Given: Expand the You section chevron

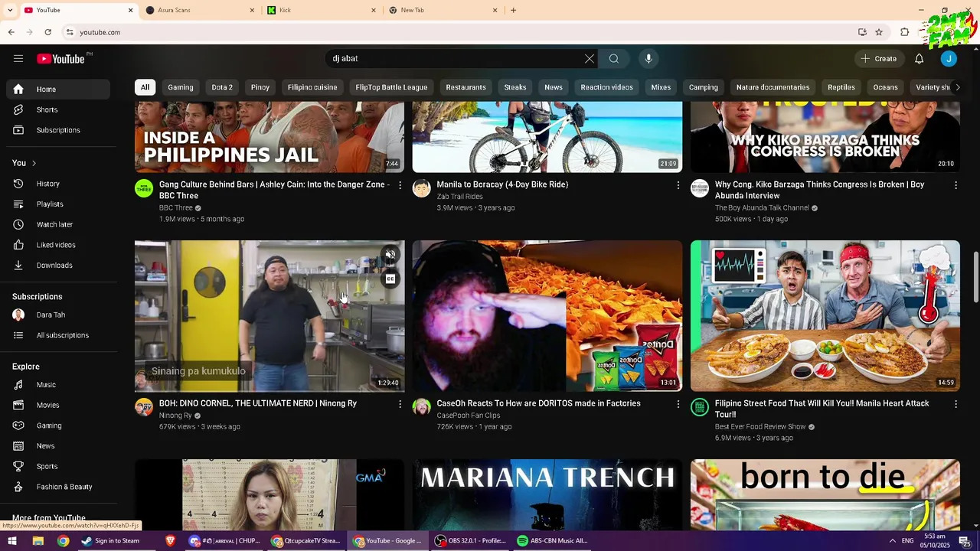Looking at the screenshot, I should pos(34,163).
